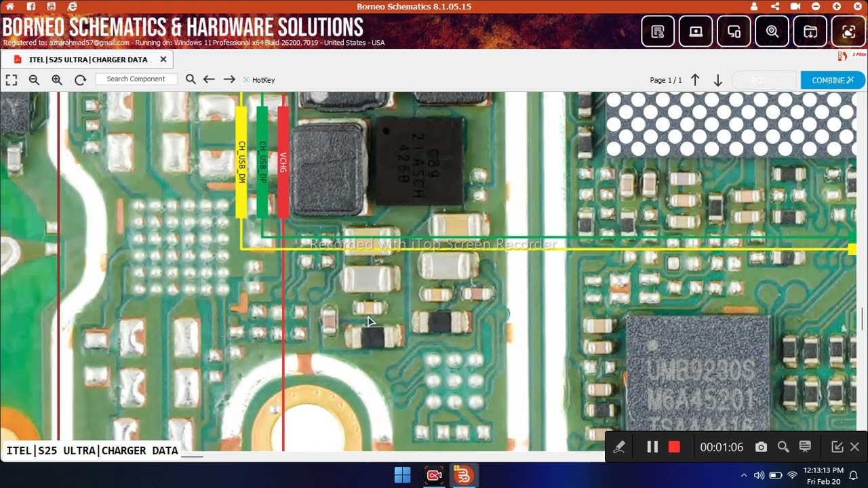
Task: Open Borneo Schematics taskbar icon
Action: click(x=463, y=475)
